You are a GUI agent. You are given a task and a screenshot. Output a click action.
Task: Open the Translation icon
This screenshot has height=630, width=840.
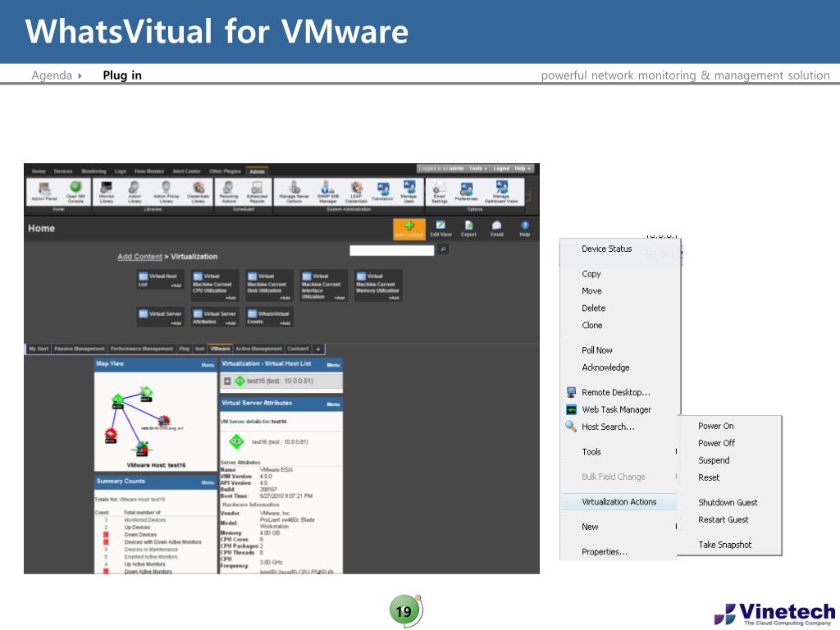[x=382, y=190]
